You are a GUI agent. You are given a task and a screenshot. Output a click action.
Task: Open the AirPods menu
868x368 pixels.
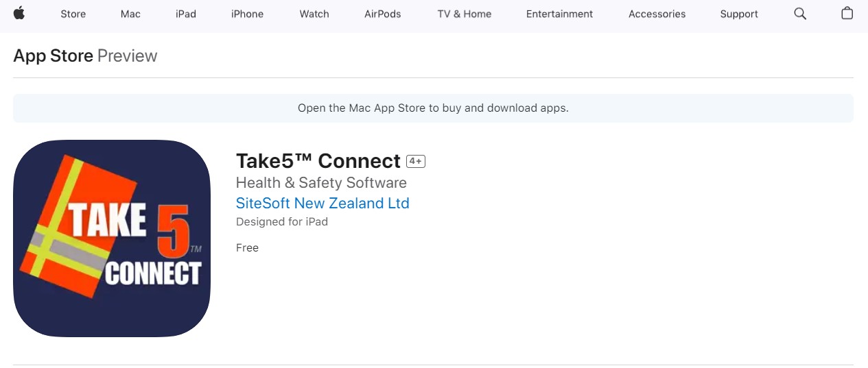(x=383, y=14)
